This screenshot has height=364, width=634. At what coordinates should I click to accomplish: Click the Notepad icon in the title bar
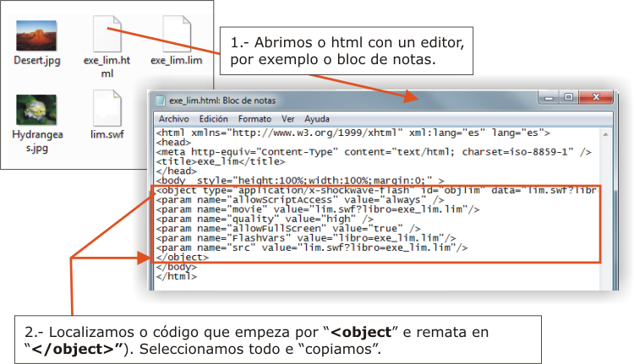[x=161, y=100]
